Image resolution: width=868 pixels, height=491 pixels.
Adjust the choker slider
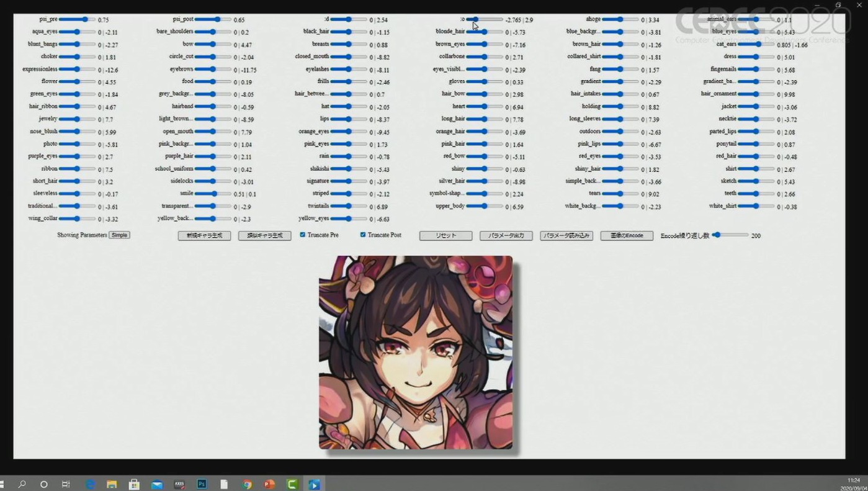(x=77, y=56)
